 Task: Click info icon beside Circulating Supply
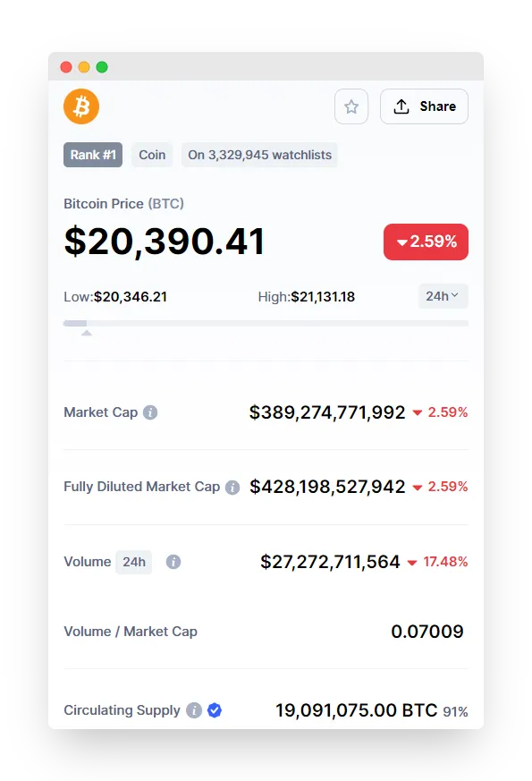click(194, 710)
